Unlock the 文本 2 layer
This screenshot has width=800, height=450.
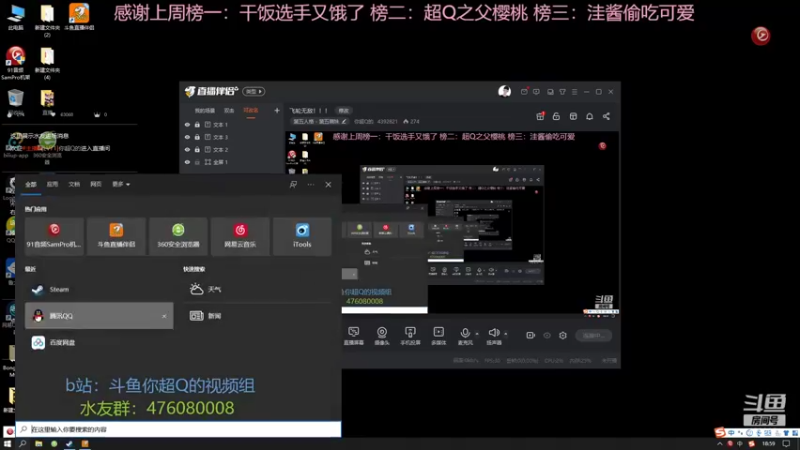tap(197, 149)
